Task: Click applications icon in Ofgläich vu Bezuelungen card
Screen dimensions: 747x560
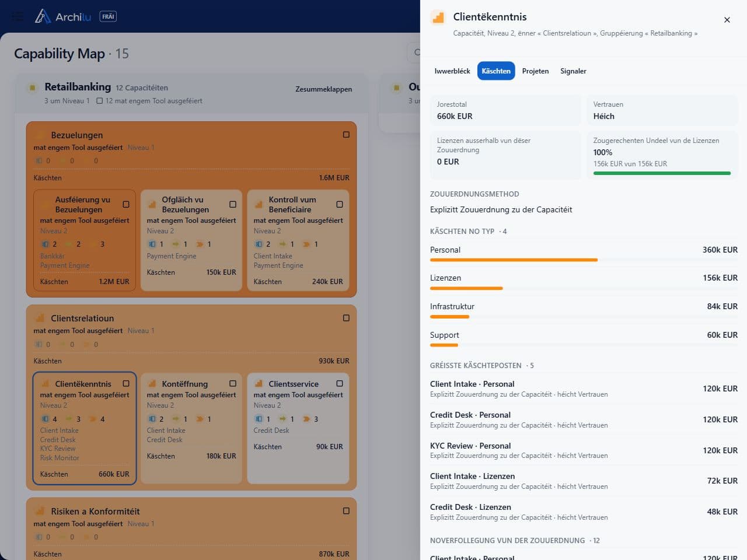Action: [x=152, y=244]
